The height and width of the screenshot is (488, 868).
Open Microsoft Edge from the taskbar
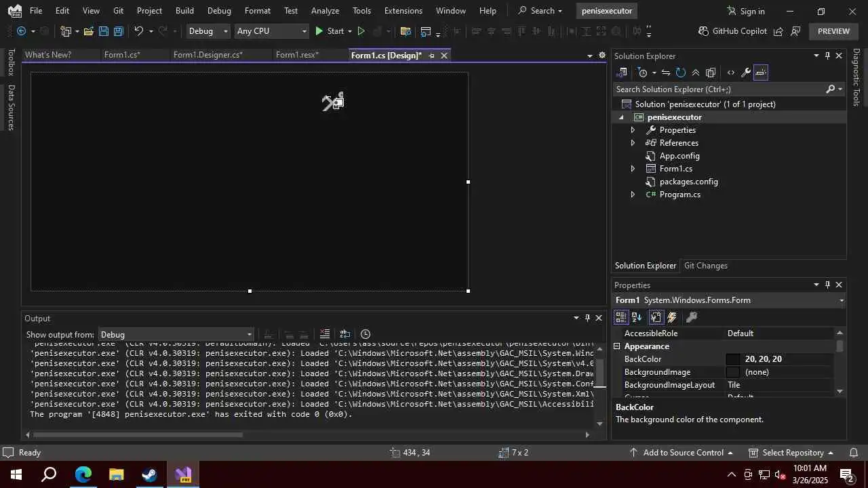click(83, 474)
